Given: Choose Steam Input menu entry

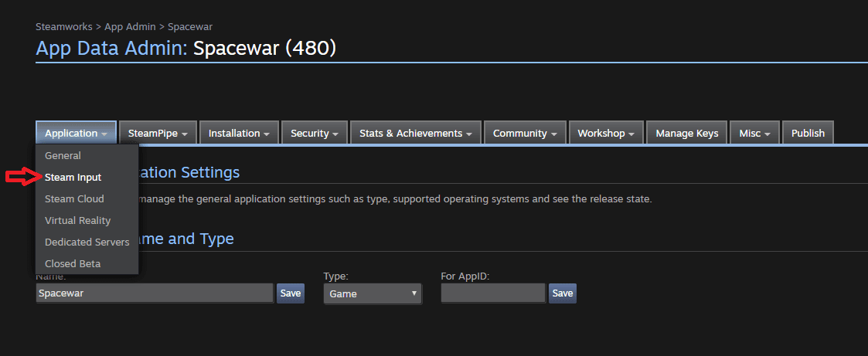Looking at the screenshot, I should coord(73,177).
